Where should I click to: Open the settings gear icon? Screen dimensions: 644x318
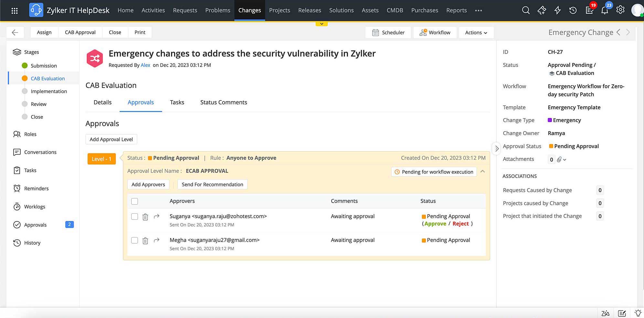[620, 10]
